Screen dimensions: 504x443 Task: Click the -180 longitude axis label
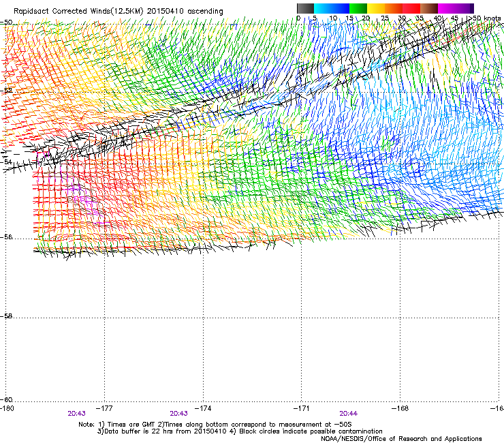point(7,408)
